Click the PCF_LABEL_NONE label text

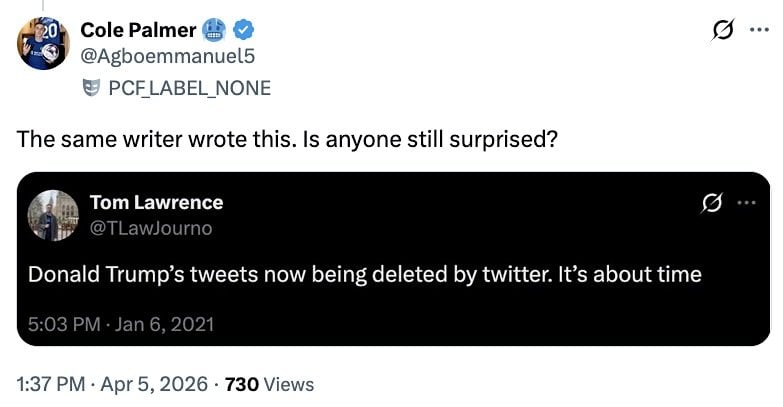point(189,88)
